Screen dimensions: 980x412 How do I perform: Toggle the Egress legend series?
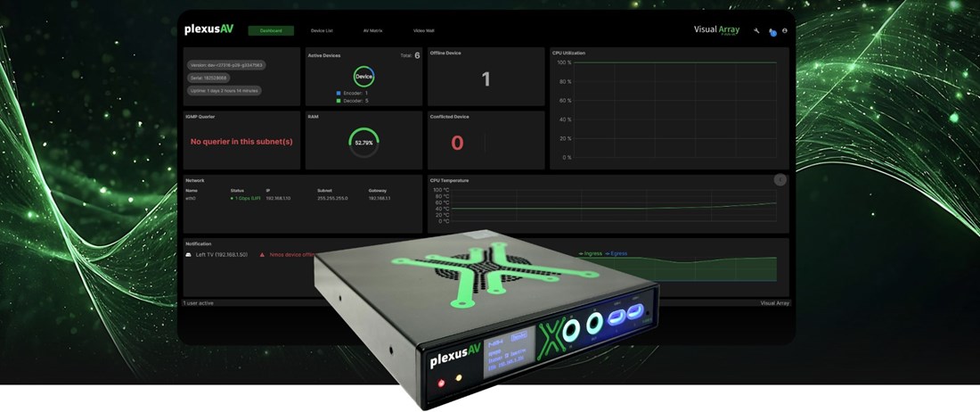(x=617, y=253)
